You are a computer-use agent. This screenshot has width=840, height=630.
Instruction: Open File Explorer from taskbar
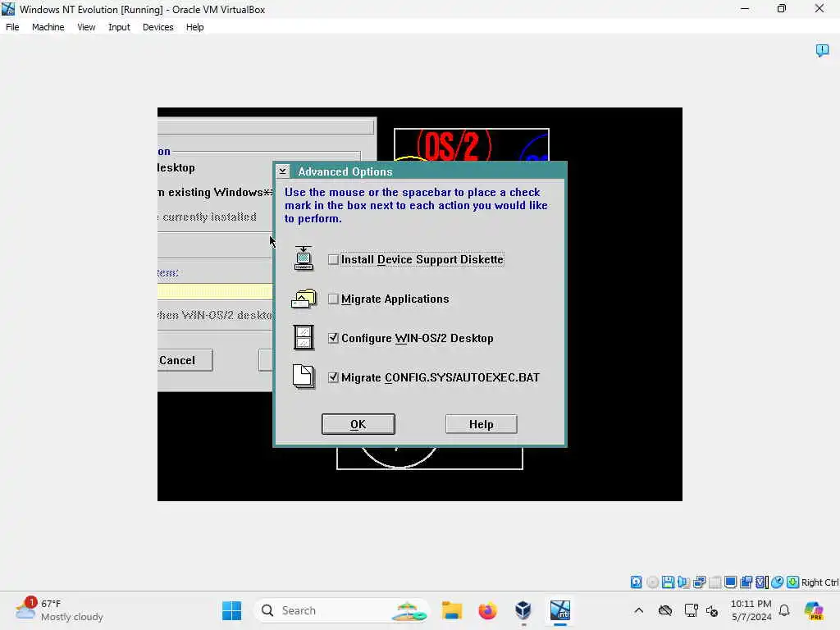452,610
